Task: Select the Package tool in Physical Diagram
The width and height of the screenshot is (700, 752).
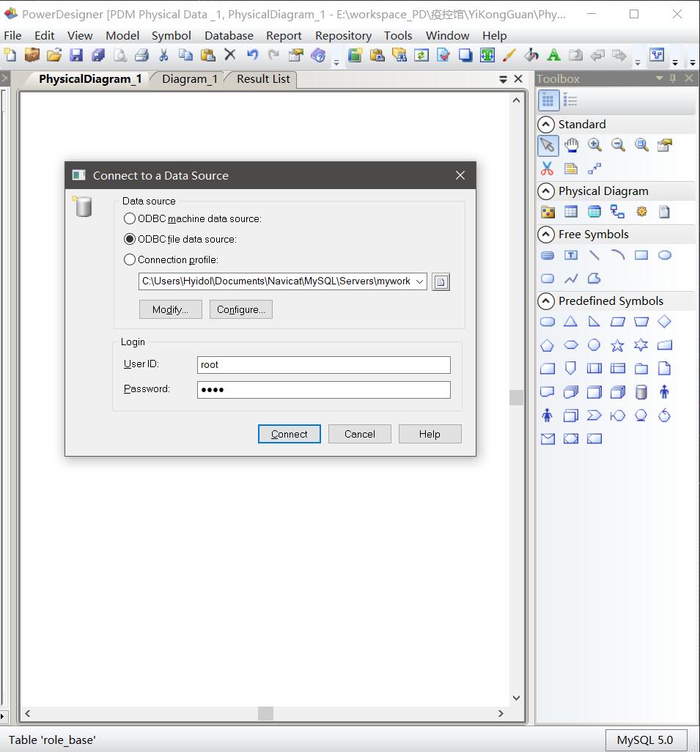Action: pos(548,212)
